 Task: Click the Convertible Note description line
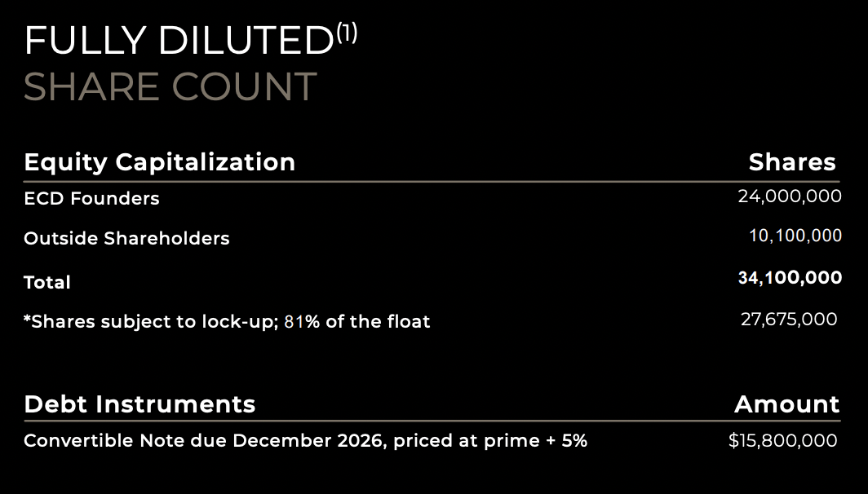pos(305,441)
